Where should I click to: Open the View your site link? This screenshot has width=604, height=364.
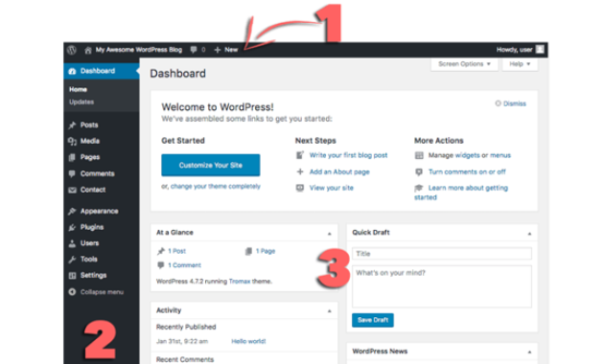332,188
